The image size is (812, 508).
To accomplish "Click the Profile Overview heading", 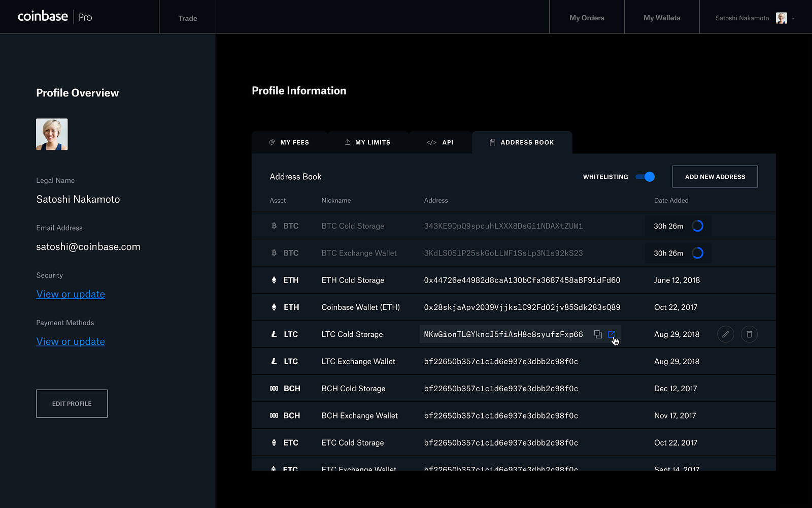I will 78,93.
